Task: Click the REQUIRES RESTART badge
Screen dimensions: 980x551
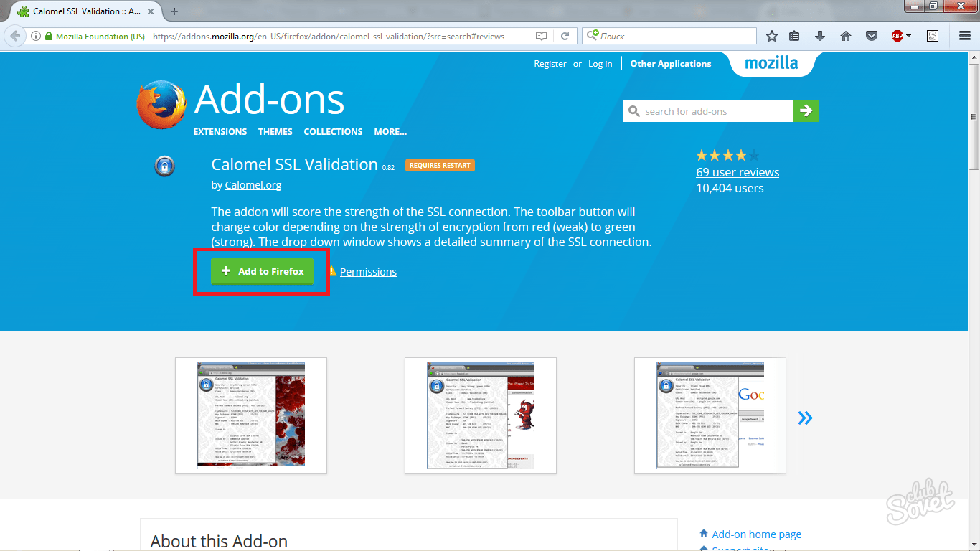Action: pos(440,166)
